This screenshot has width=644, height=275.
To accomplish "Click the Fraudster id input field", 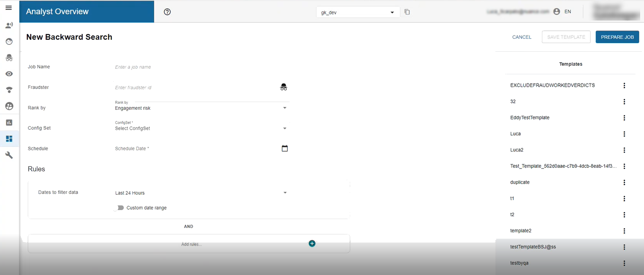I will click(x=196, y=88).
